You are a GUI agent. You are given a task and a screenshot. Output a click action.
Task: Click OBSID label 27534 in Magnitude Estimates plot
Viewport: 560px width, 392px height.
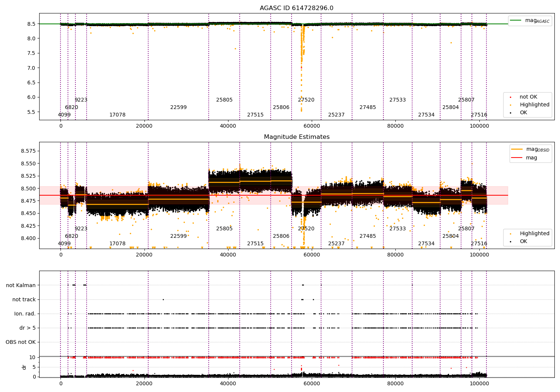click(426, 244)
